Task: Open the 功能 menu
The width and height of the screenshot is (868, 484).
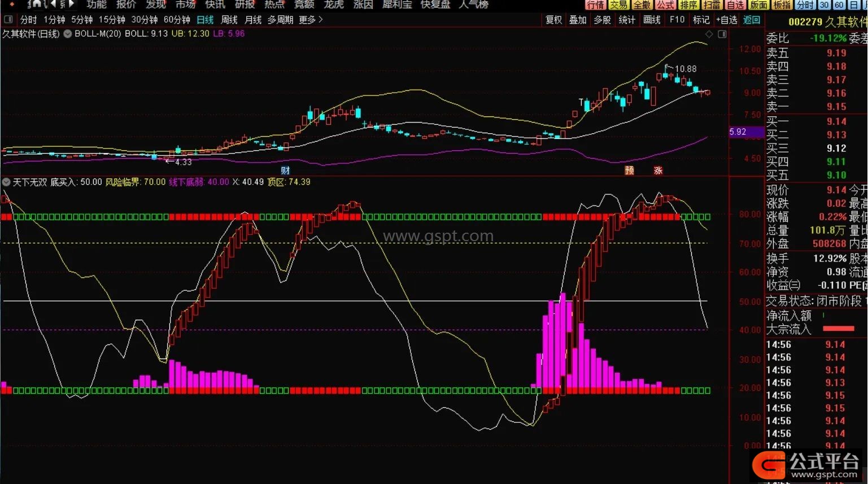Action: 97,5
